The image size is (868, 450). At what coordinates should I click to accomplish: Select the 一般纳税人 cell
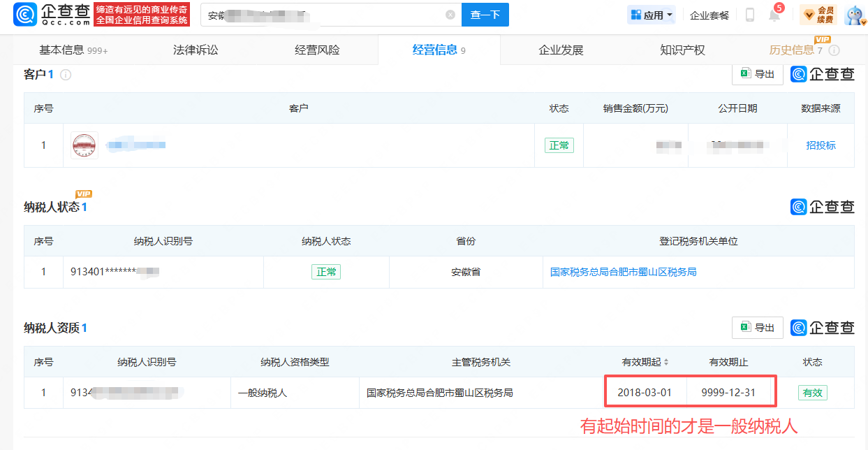[295, 393]
